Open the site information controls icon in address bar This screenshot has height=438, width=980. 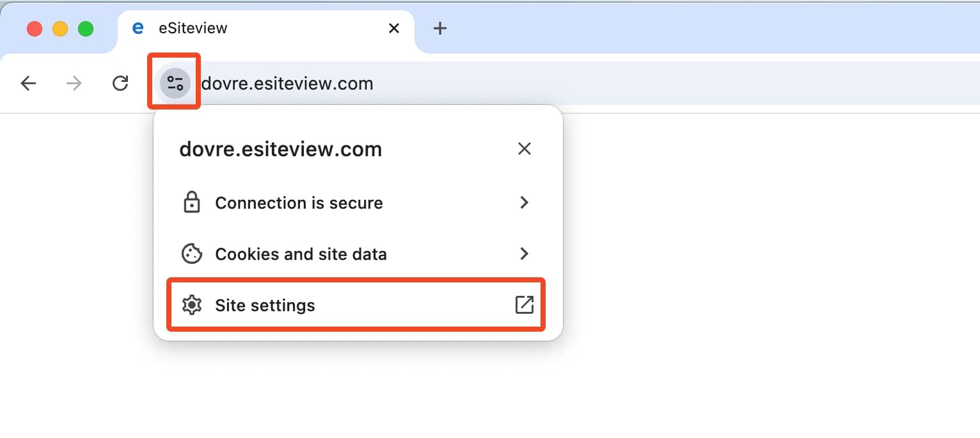[173, 83]
